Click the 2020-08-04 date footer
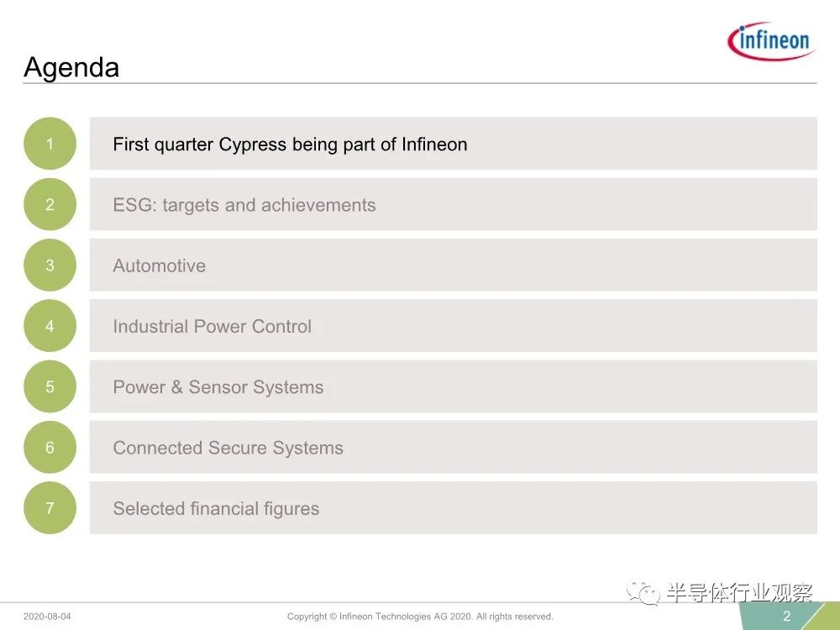Screen dimensions: 840x630 47,617
